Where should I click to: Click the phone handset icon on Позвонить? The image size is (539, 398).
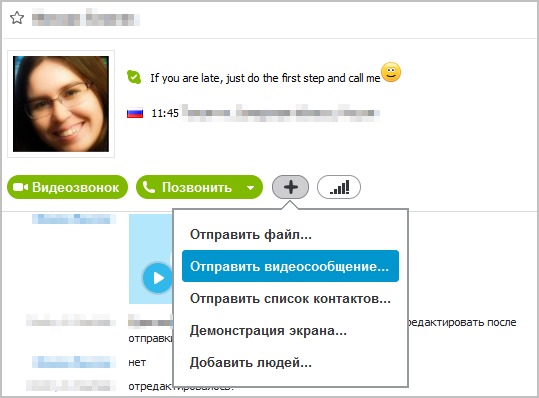149,187
